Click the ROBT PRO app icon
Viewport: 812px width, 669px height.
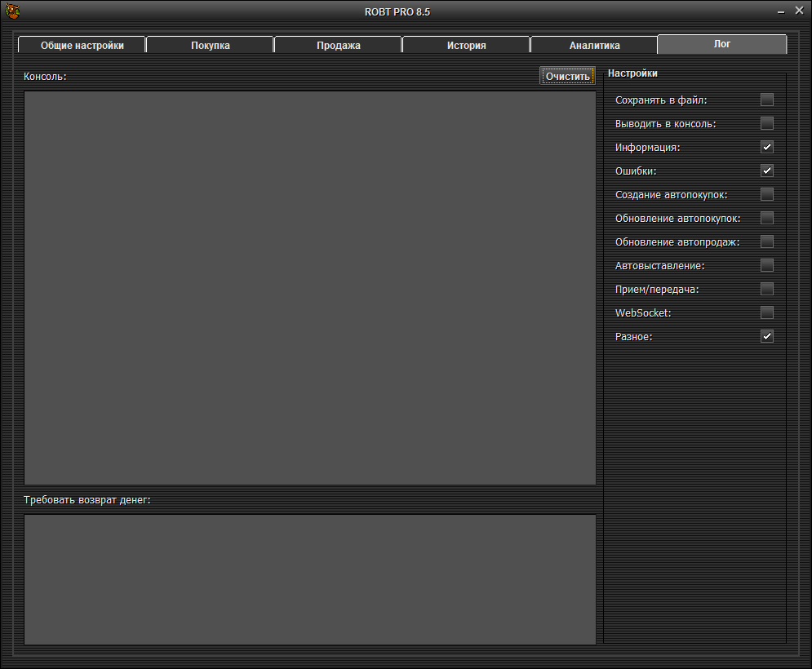[12, 11]
